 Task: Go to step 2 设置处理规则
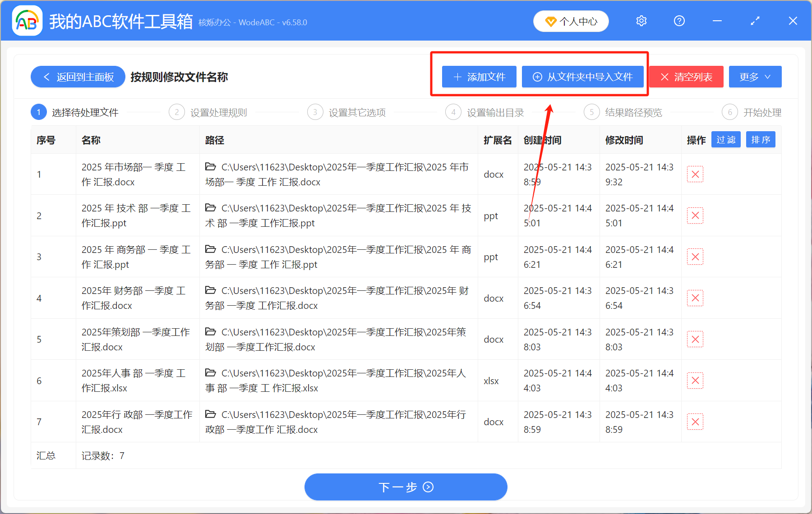(x=208, y=112)
